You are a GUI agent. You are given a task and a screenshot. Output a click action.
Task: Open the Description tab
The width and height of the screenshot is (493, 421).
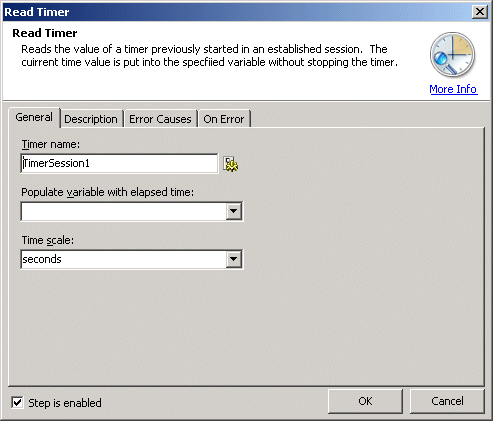coord(91,119)
